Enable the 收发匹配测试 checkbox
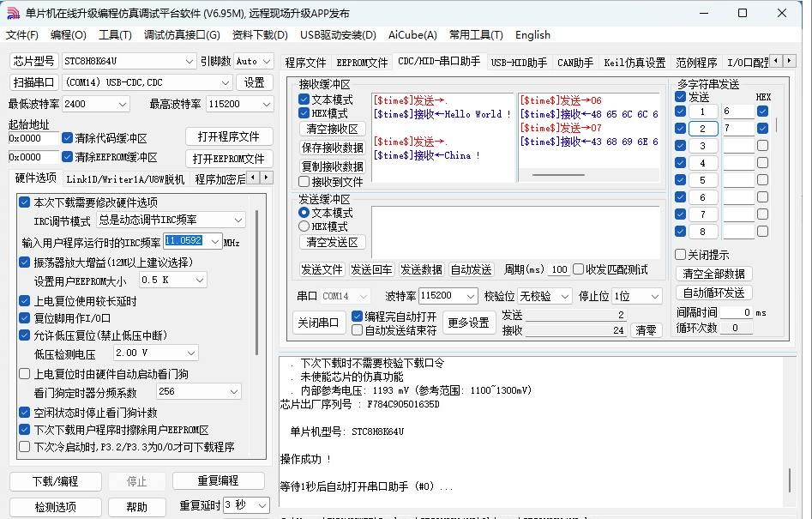This screenshot has height=519, width=812. [x=578, y=269]
